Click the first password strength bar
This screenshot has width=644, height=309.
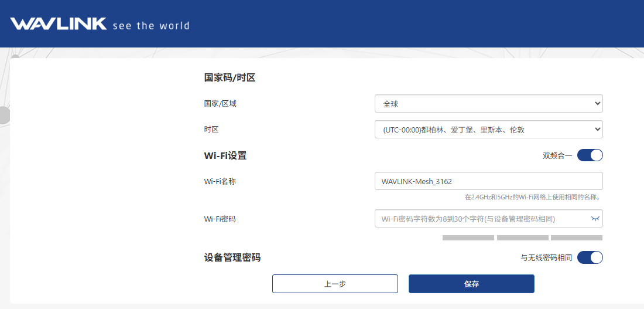468,238
